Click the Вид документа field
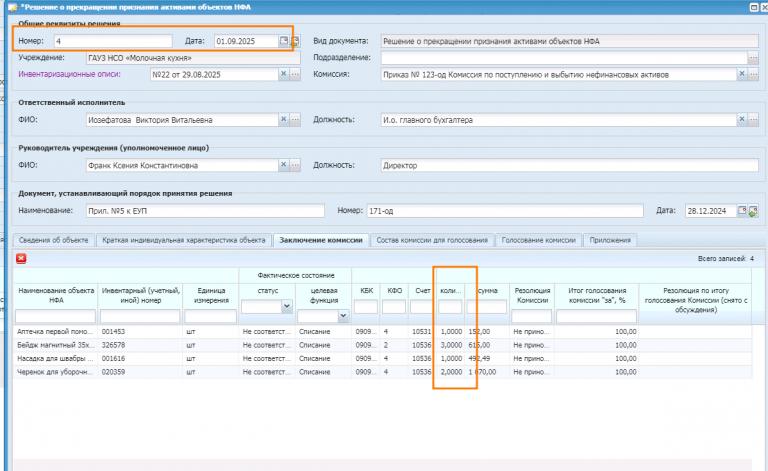This screenshot has width=768, height=471. 570,41
